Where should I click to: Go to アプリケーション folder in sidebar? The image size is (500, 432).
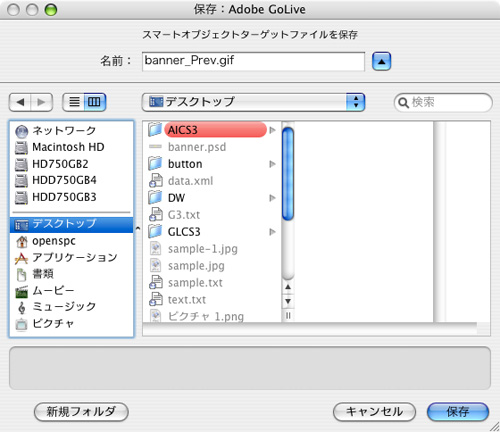pos(71,257)
